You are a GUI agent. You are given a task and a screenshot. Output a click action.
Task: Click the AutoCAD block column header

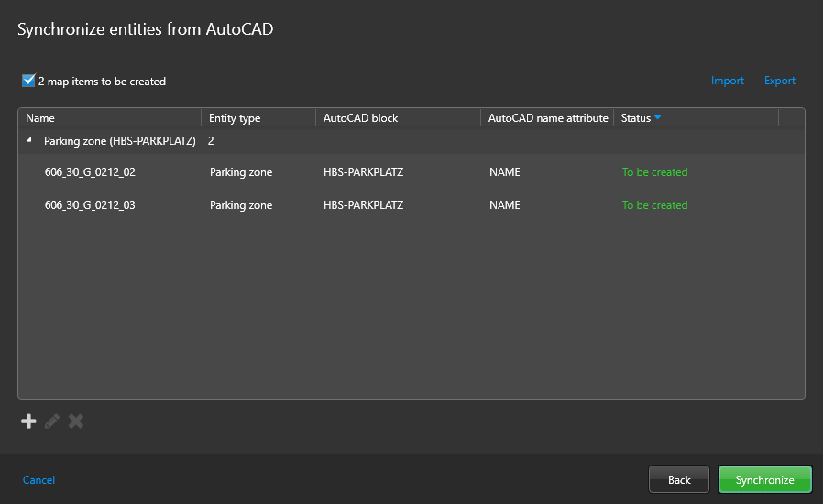360,118
